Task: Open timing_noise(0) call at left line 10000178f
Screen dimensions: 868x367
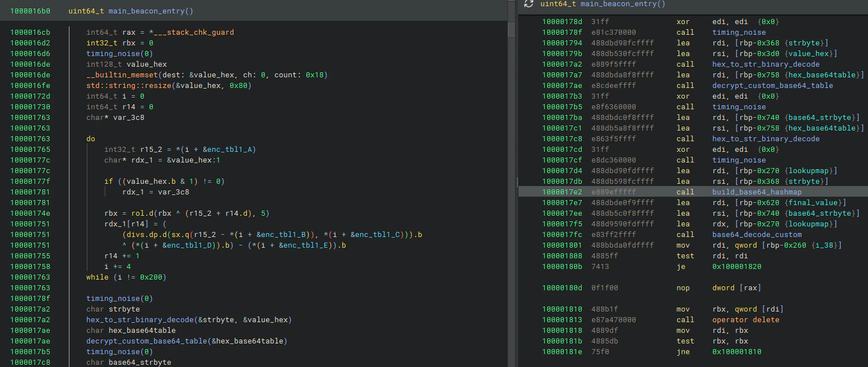Action: pos(119,299)
